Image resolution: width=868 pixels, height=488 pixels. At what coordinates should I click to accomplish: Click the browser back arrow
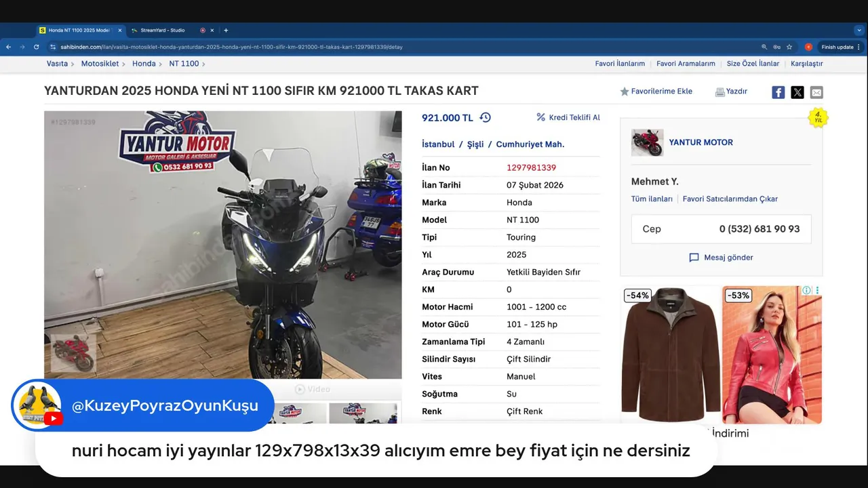pyautogui.click(x=8, y=47)
